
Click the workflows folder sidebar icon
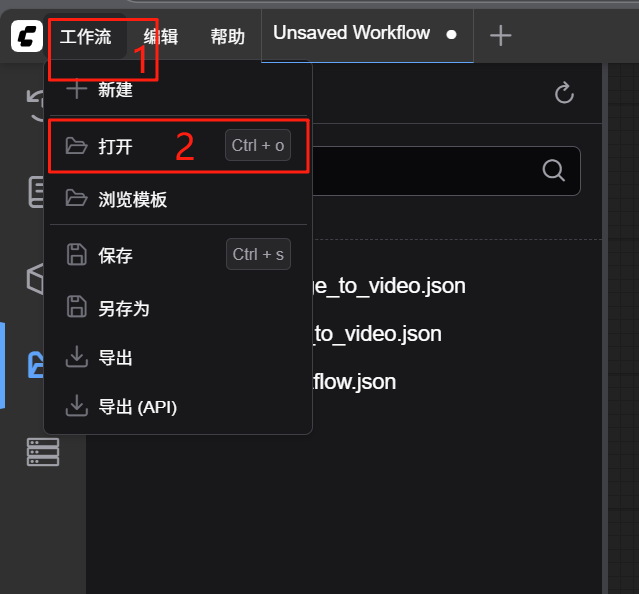click(36, 365)
